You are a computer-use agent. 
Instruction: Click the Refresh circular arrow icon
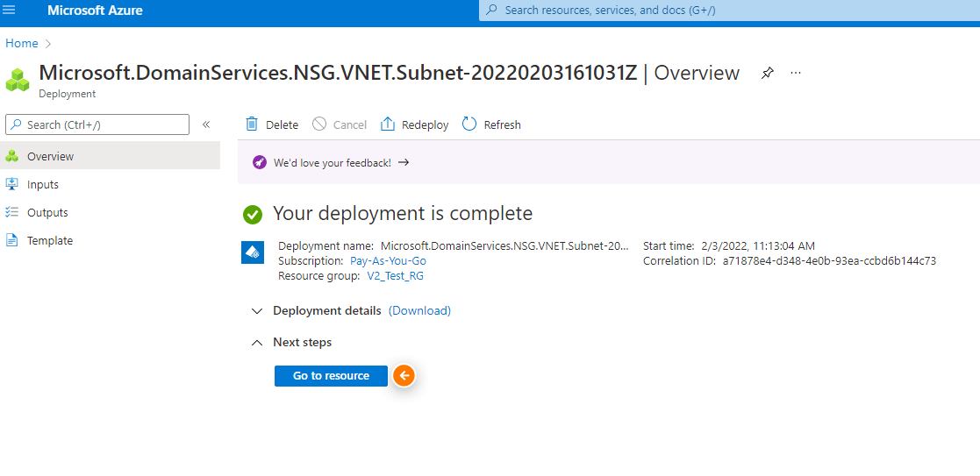469,124
